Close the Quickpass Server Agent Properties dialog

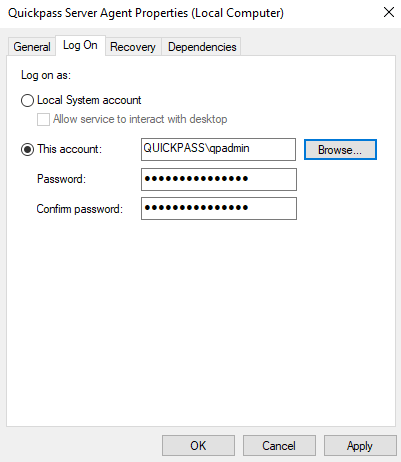tap(389, 13)
